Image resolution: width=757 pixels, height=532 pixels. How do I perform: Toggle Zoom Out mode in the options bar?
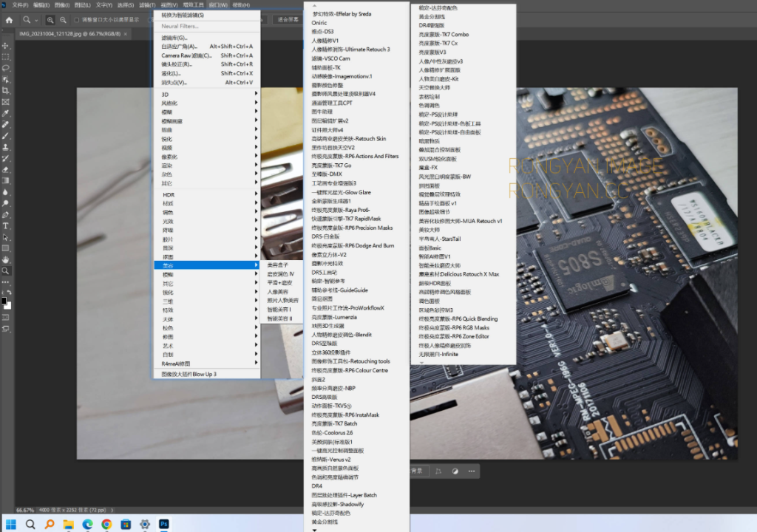pos(62,20)
